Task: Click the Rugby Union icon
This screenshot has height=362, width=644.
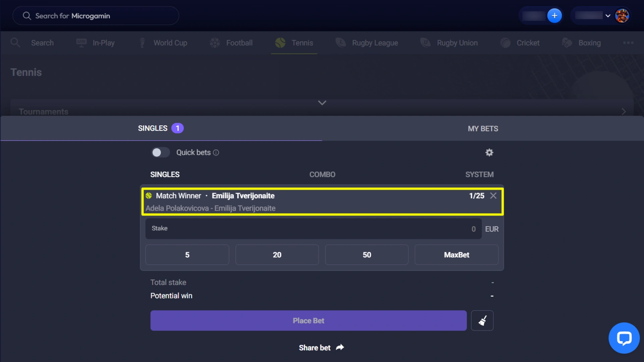Action: (425, 43)
